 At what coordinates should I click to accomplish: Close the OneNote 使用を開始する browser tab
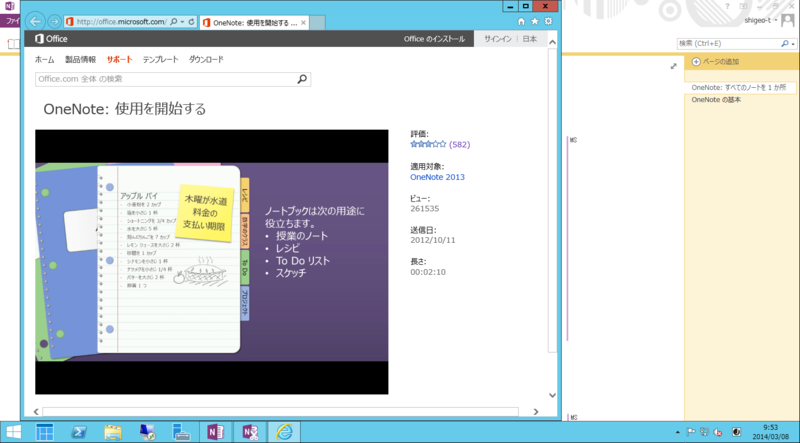pos(304,22)
